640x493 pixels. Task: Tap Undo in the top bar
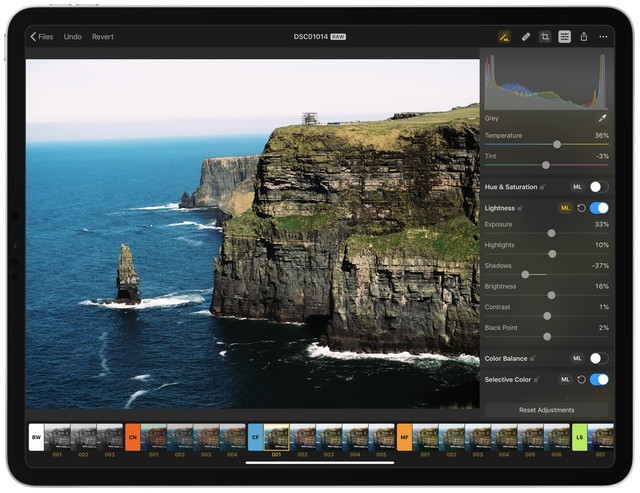click(73, 37)
